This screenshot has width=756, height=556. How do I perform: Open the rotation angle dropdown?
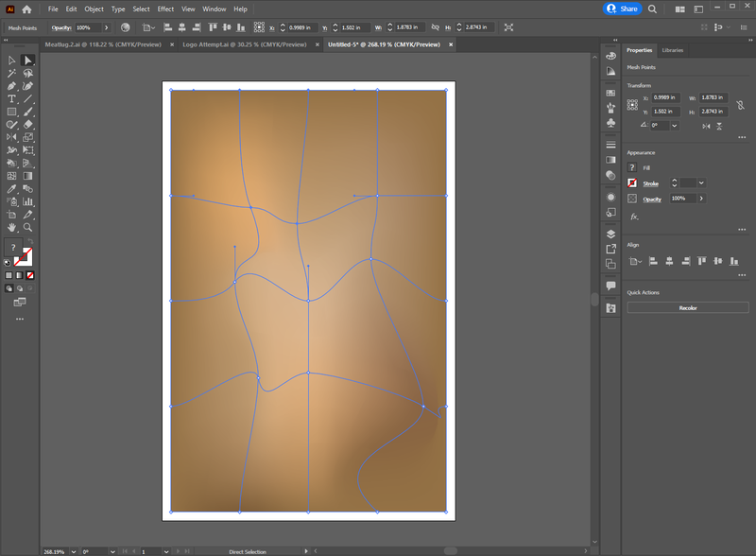point(672,126)
